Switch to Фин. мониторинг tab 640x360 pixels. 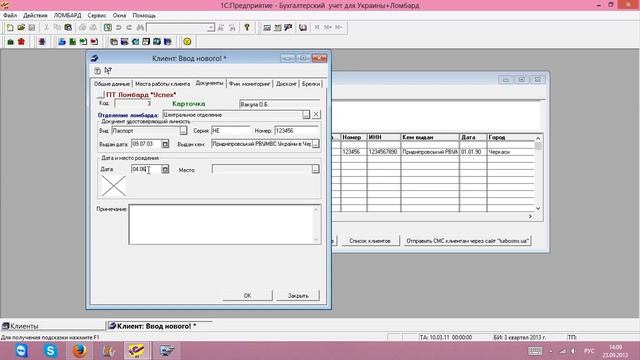(x=249, y=84)
